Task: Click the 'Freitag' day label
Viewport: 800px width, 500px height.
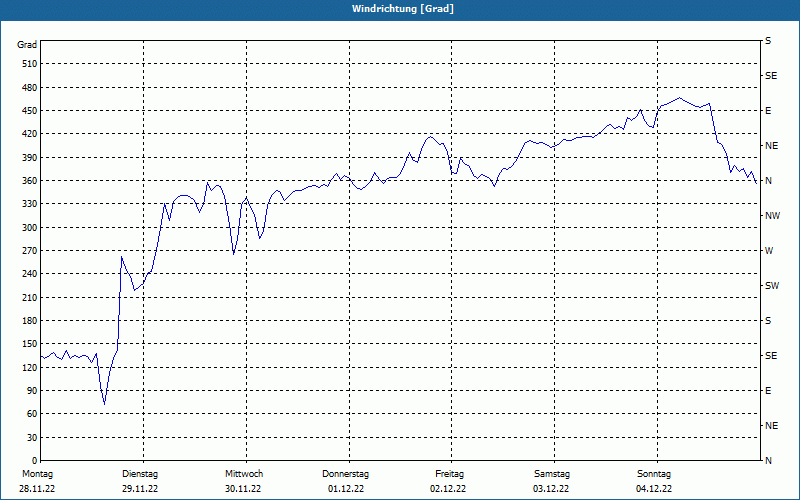Action: pos(449,474)
